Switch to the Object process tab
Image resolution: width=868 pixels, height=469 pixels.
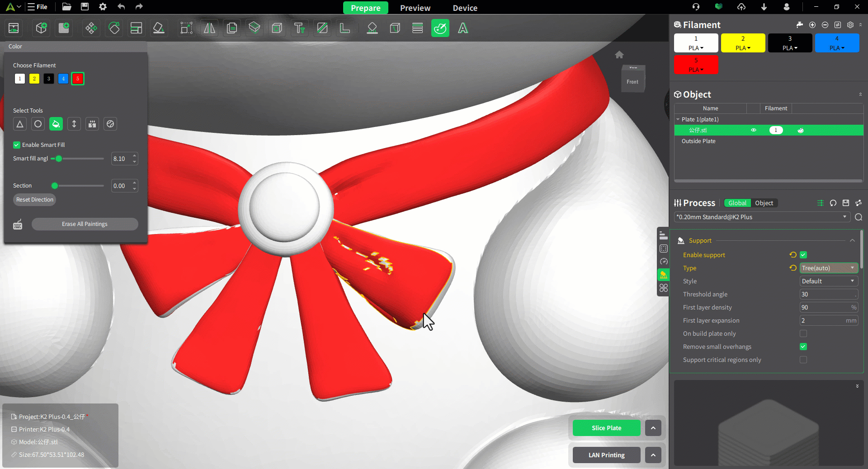[x=764, y=203]
